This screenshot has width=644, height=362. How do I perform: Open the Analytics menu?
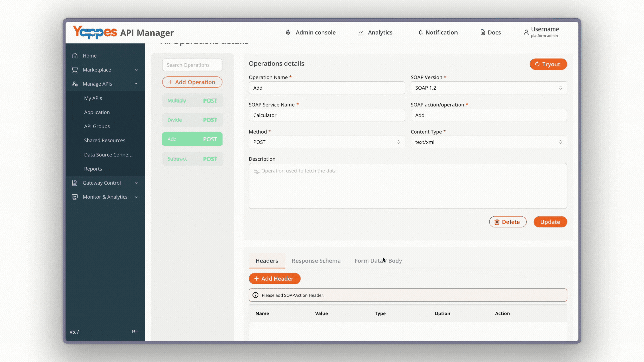375,32
